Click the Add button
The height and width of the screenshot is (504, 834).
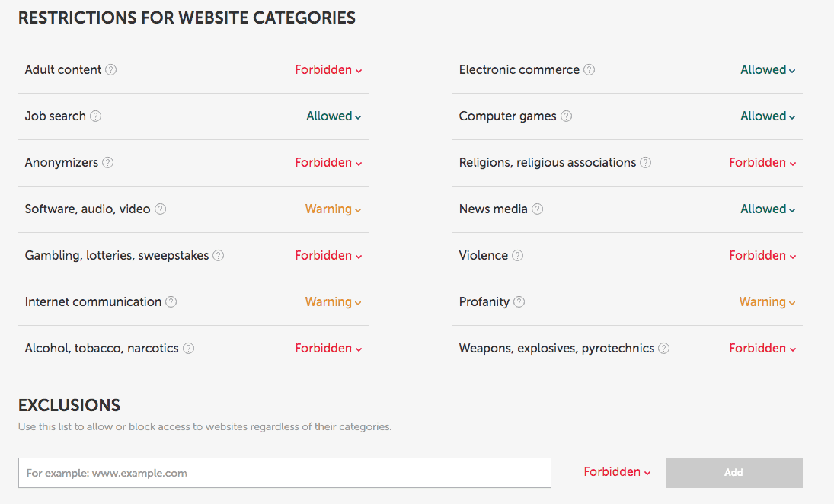(733, 472)
